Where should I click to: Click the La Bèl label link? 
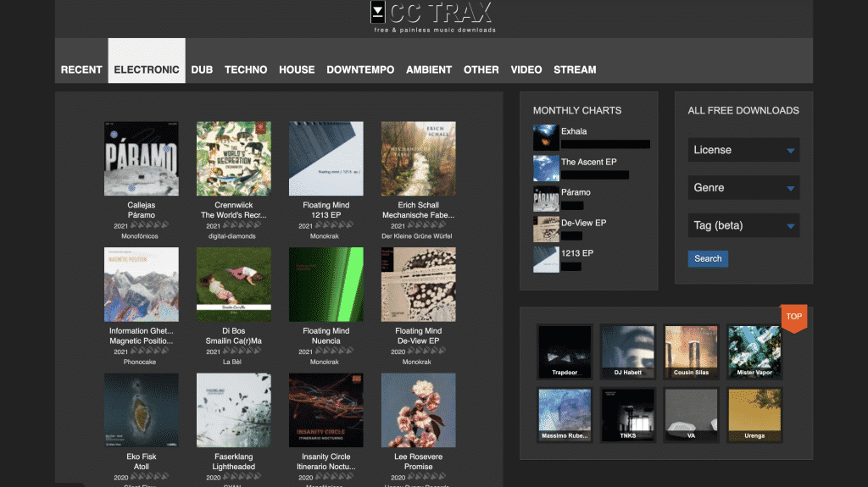232,362
